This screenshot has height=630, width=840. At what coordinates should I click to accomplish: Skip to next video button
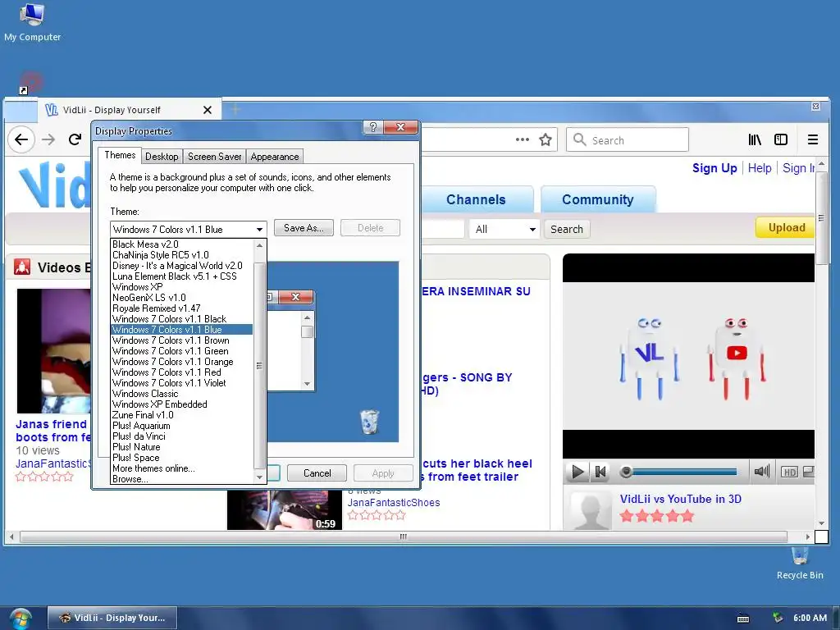point(600,472)
